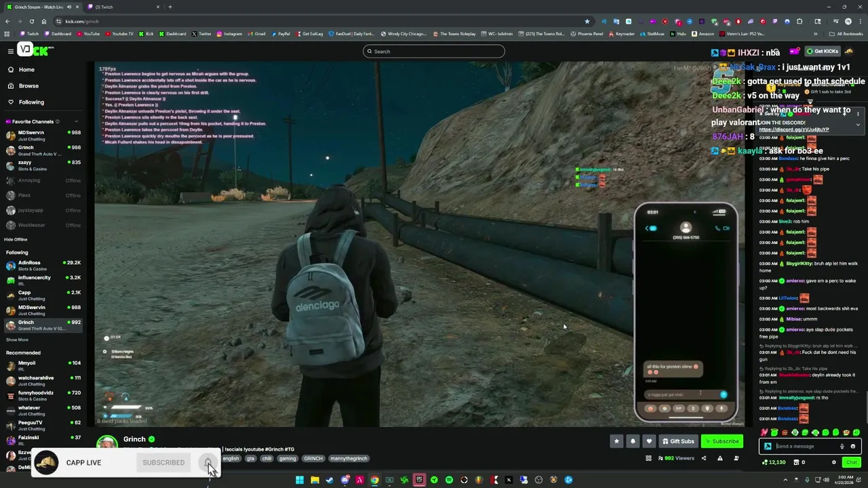Click the mannythegrinch tag
Viewport: 868px width, 488px height.
pyautogui.click(x=349, y=458)
